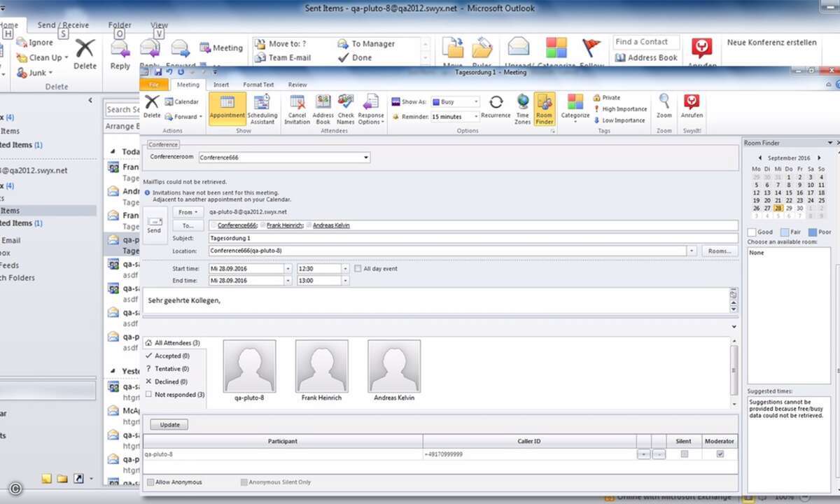Click Cancel Invitation in the Attendees group

(x=297, y=108)
